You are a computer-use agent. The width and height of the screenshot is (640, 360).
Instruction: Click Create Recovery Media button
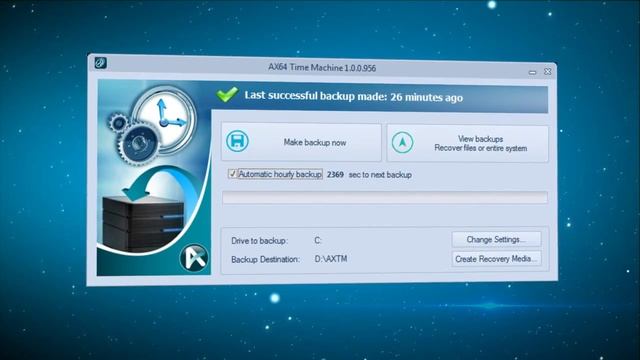496,259
